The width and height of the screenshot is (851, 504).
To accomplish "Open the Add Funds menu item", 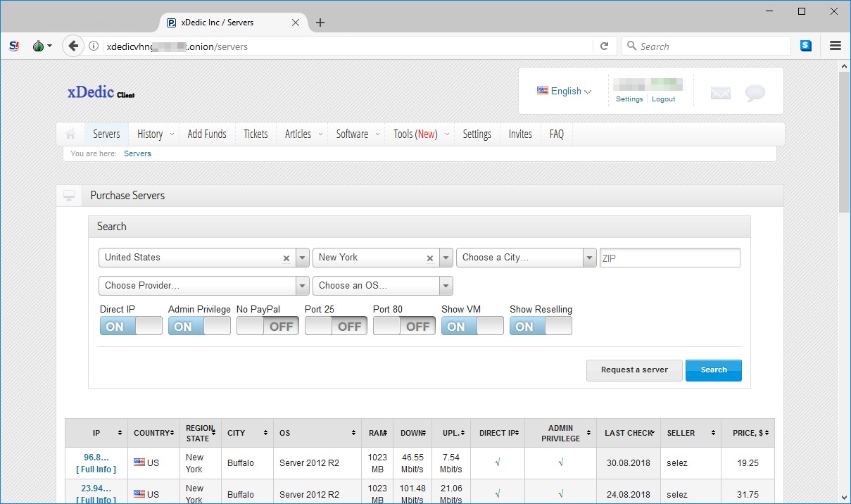I will pos(207,134).
